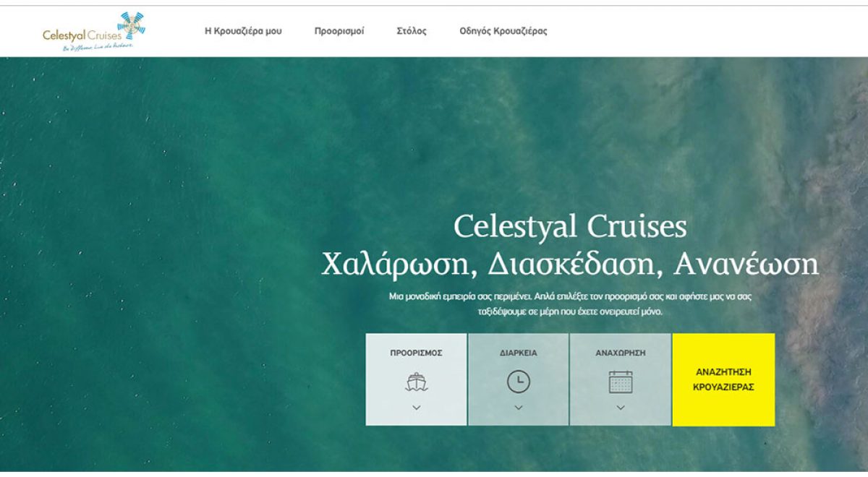Click the Μια μοναδική εμπειρία description paragraph
Screen dimensions: 868x477
point(570,304)
